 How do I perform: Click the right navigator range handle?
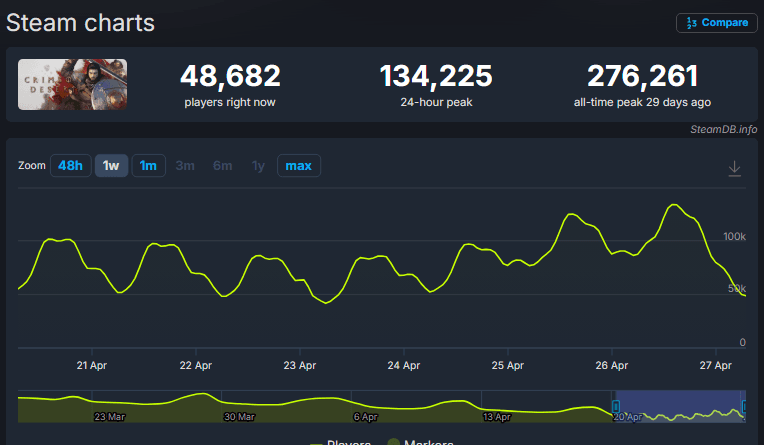tap(745, 406)
